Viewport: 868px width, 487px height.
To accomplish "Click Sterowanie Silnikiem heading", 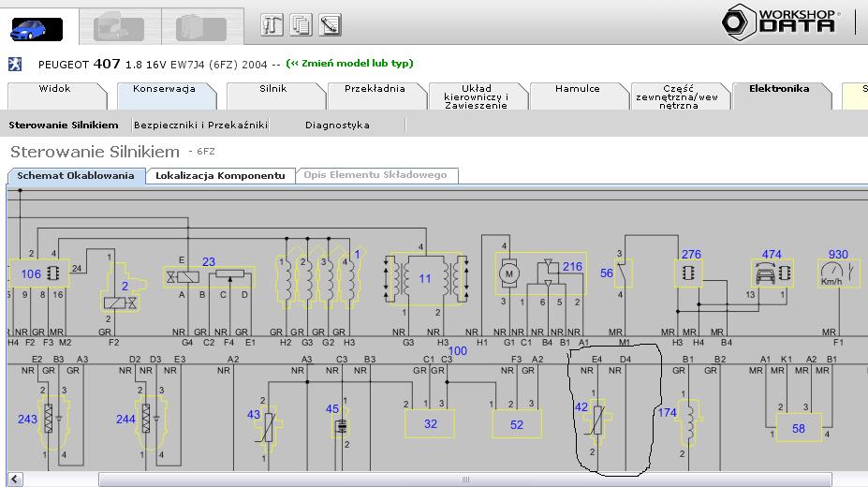I will [96, 152].
